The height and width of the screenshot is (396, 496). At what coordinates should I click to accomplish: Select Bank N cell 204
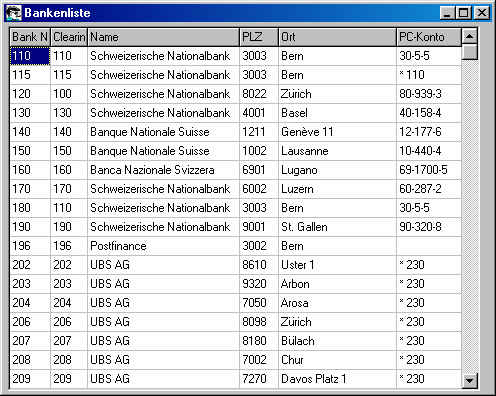(x=30, y=303)
